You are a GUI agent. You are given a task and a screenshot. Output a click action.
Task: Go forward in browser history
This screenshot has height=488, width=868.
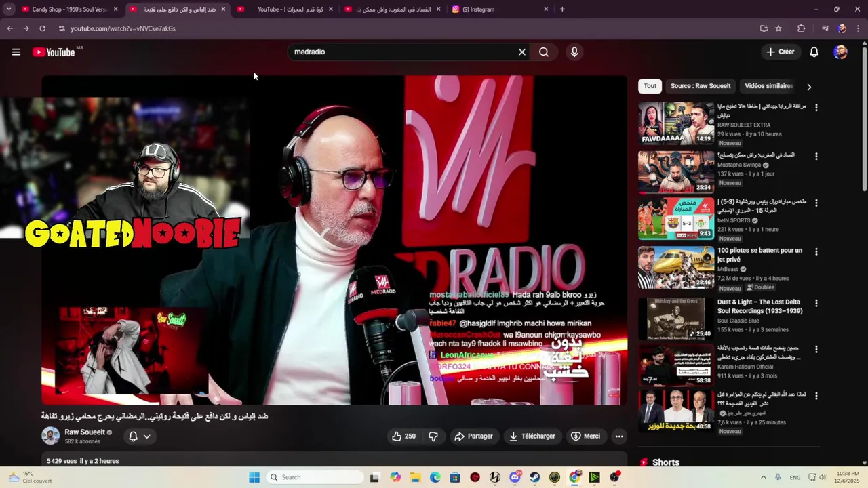[x=26, y=28]
